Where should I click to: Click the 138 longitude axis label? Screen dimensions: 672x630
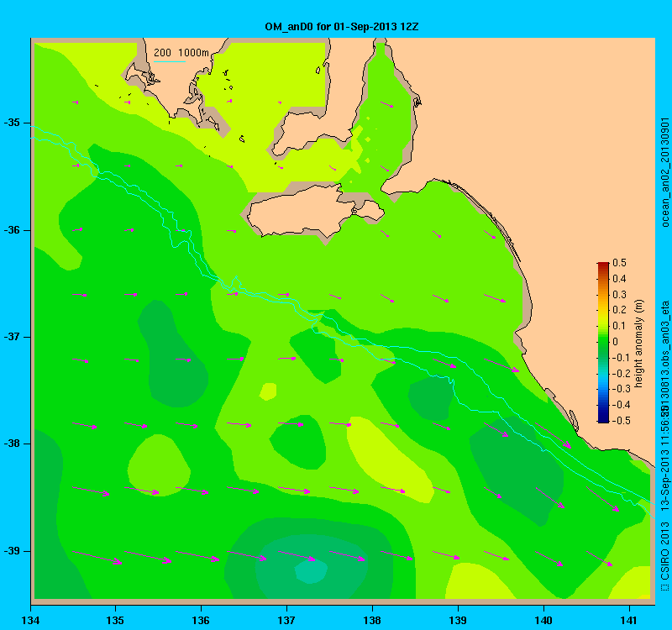click(372, 620)
